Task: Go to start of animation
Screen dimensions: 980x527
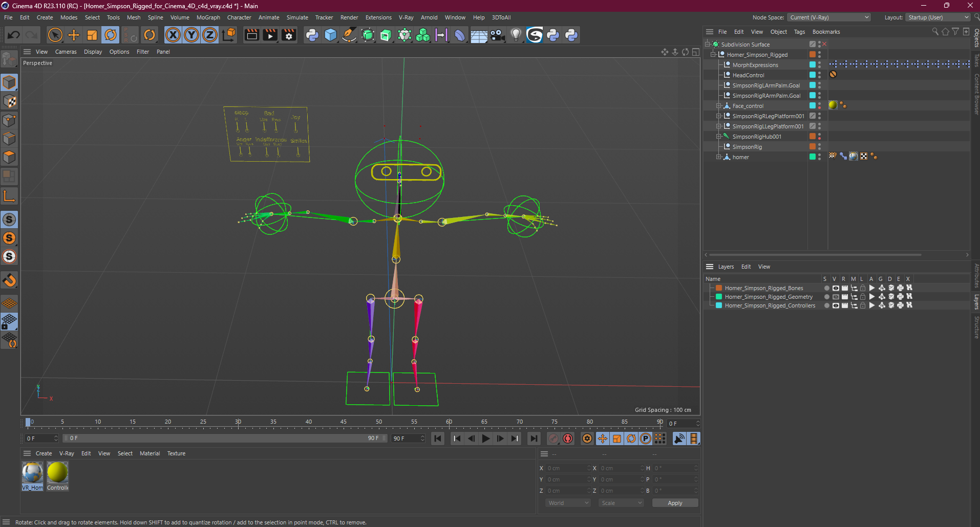Action: tap(437, 438)
